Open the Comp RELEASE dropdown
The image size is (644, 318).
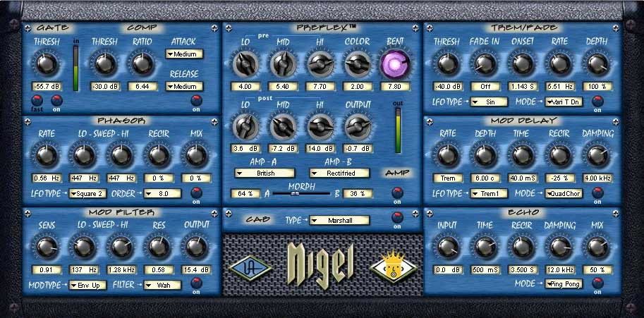coord(184,87)
